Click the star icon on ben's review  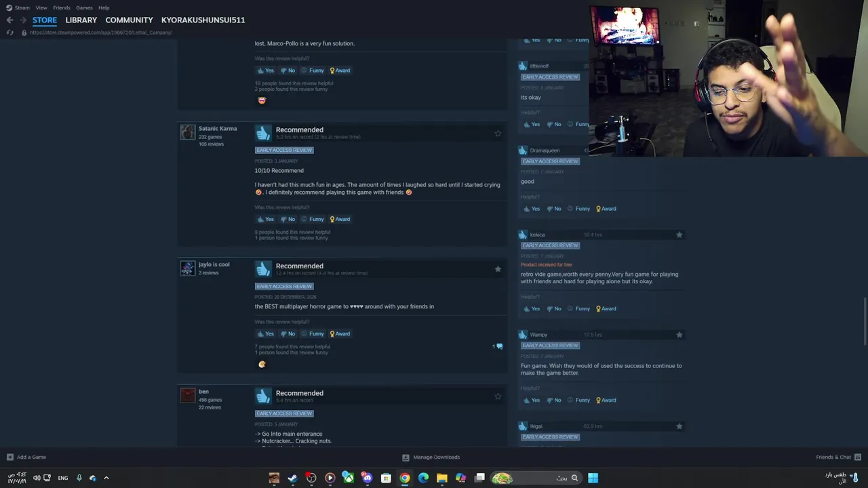tap(498, 396)
